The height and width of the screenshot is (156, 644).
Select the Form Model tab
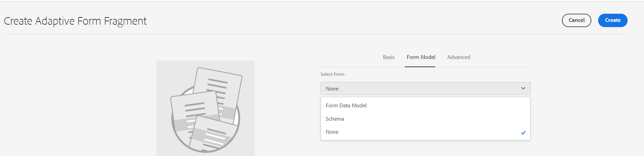(x=421, y=57)
